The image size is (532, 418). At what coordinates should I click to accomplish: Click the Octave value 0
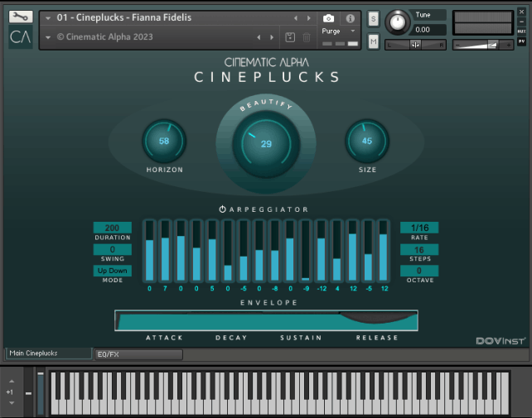point(419,271)
